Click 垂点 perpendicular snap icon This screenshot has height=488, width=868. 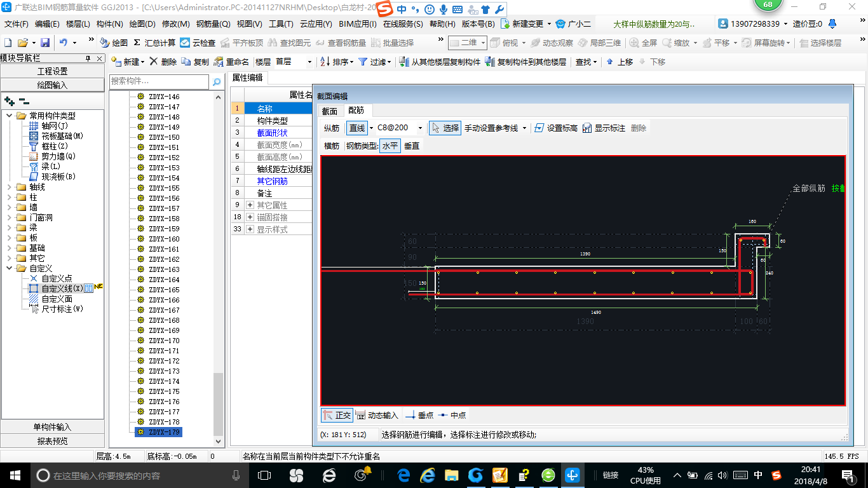point(419,415)
